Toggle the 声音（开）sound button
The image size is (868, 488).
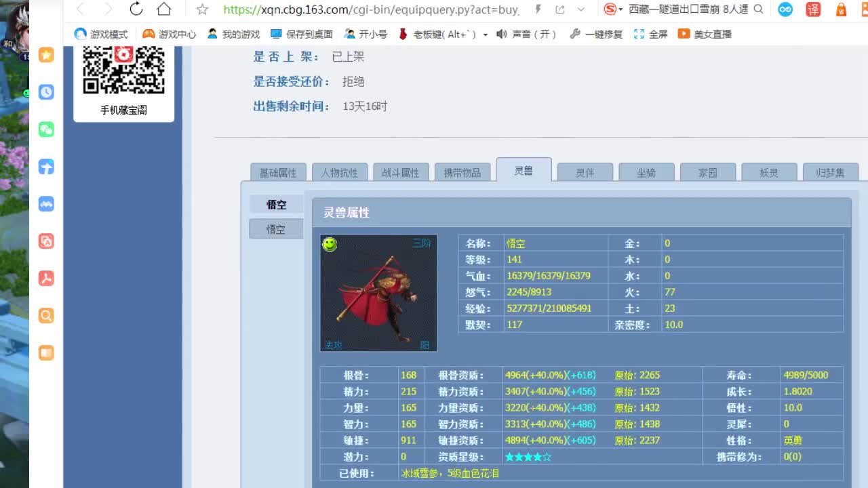526,34
